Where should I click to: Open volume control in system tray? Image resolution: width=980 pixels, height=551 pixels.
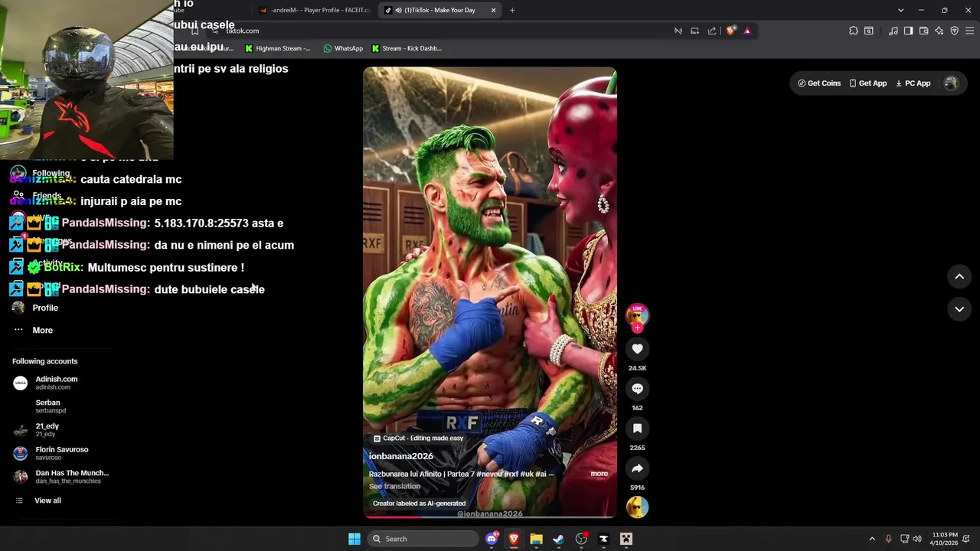pos(917,539)
